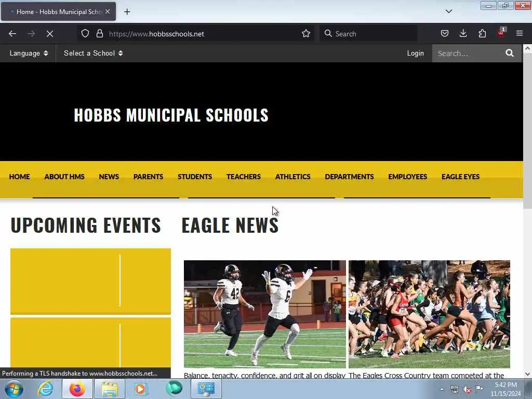Open a new tab with plus button
The width and height of the screenshot is (532, 399).
point(127,12)
